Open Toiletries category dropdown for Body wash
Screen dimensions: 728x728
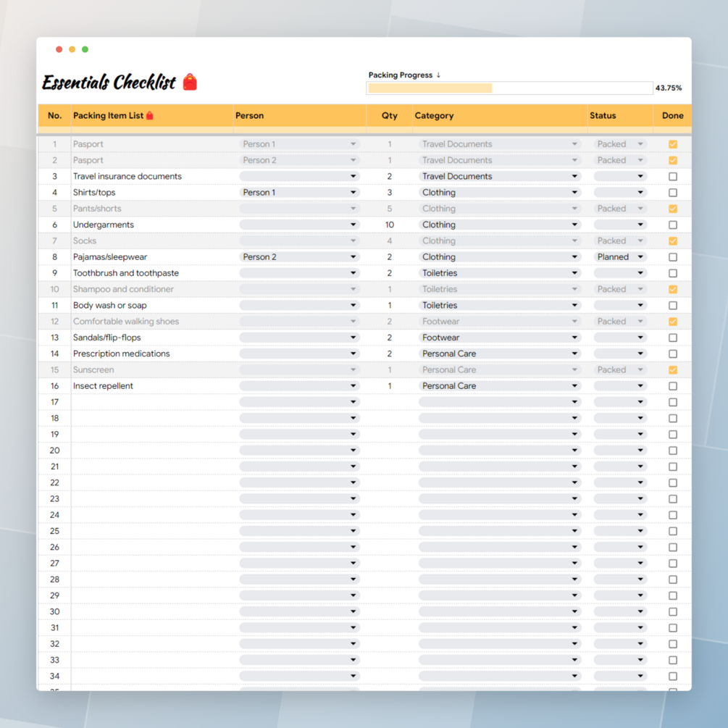coord(500,305)
